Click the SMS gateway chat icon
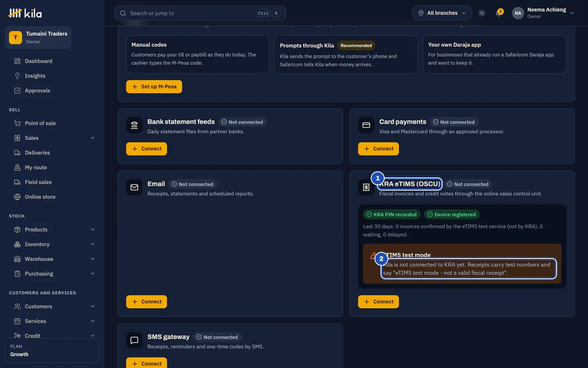 coord(134,340)
